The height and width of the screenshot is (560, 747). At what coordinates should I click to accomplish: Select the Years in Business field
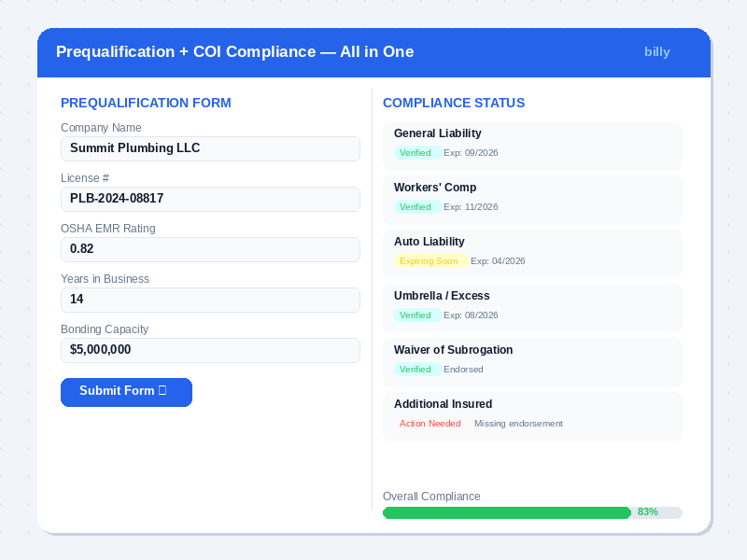click(210, 300)
